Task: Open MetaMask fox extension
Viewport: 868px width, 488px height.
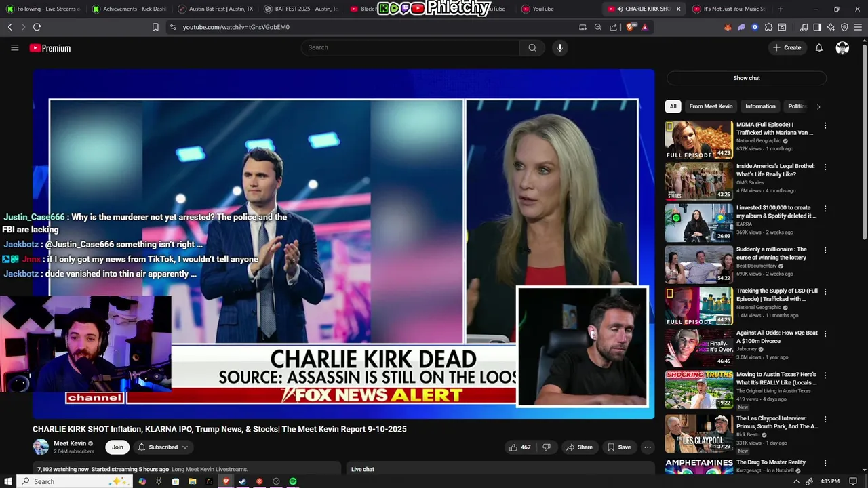Action: (728, 27)
